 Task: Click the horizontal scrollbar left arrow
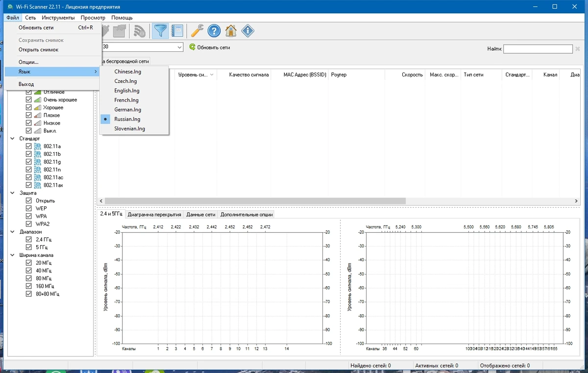pos(101,201)
